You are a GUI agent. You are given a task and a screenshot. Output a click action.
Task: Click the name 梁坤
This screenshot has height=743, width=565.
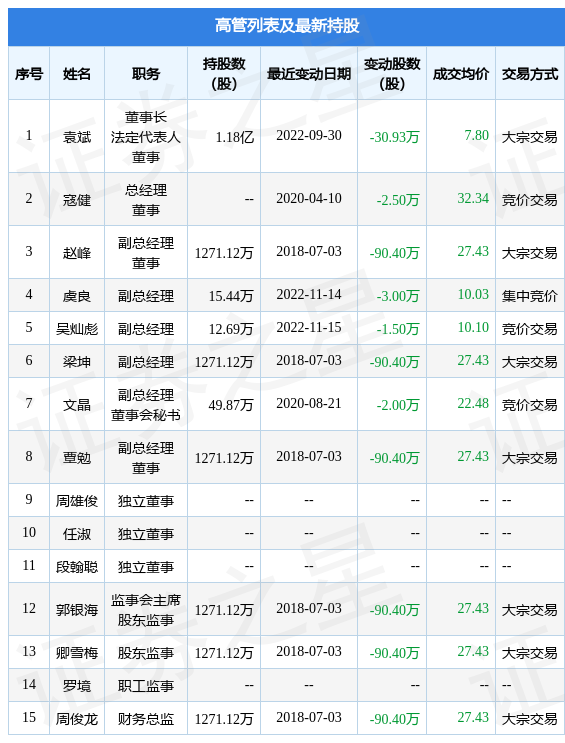[77, 362]
